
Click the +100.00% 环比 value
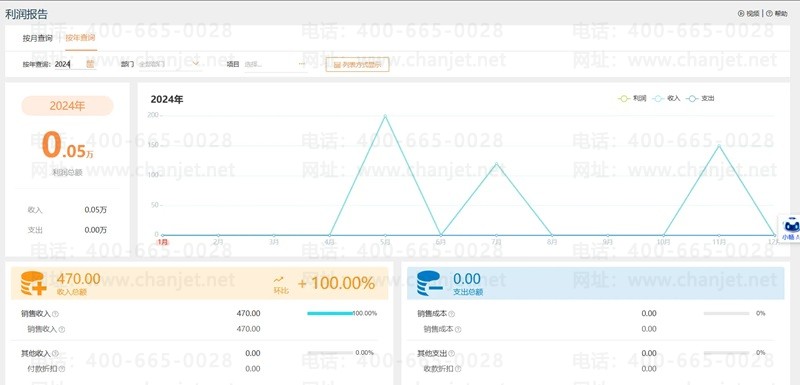pos(336,283)
